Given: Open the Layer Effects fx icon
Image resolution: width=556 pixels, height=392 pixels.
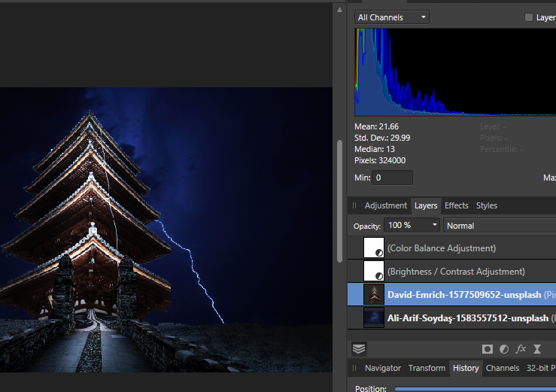Looking at the screenshot, I should [521, 349].
